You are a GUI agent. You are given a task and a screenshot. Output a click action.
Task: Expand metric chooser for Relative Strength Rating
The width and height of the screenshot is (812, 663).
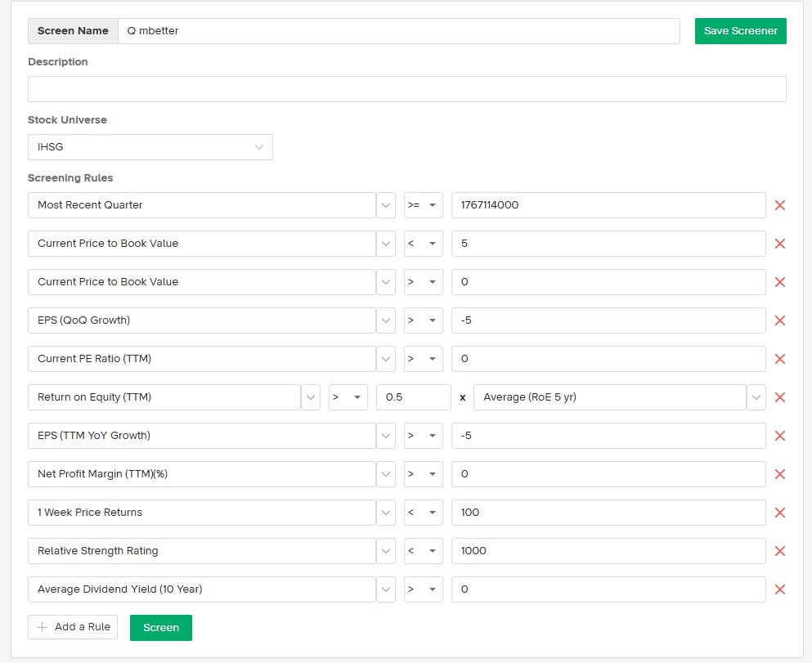click(386, 551)
